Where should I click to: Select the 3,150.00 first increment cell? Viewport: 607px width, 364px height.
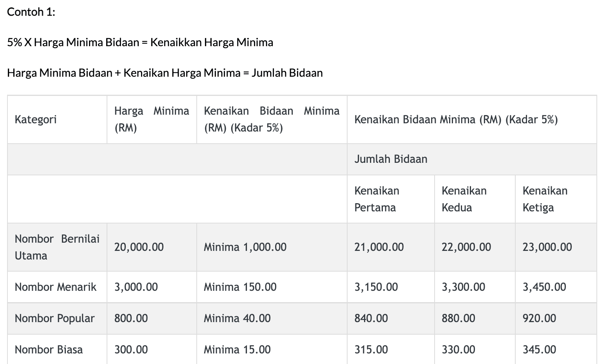391,287
